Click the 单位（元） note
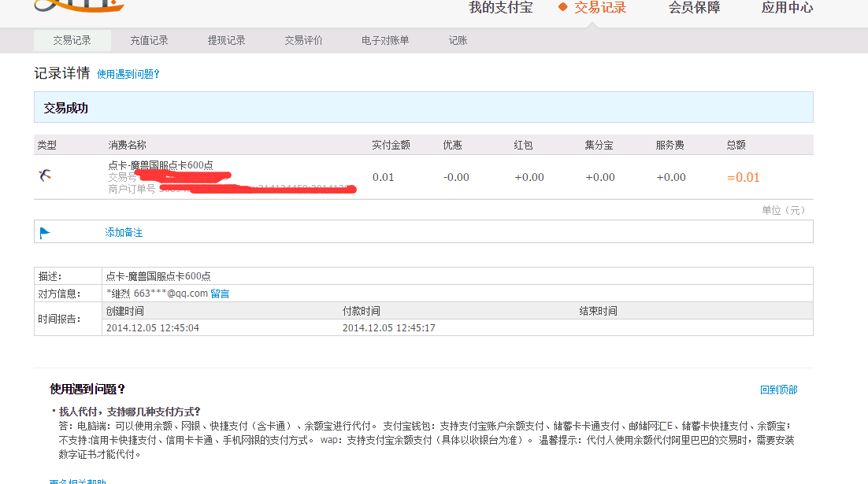Image resolution: width=868 pixels, height=484 pixels. [x=784, y=210]
